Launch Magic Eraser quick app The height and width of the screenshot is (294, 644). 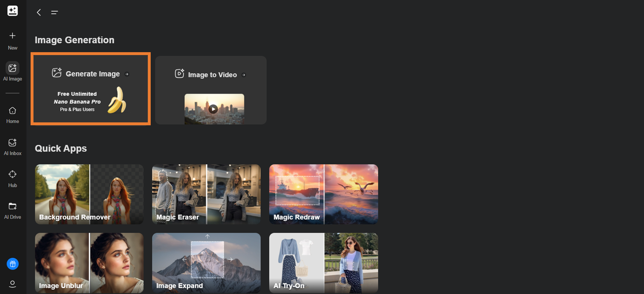(206, 194)
